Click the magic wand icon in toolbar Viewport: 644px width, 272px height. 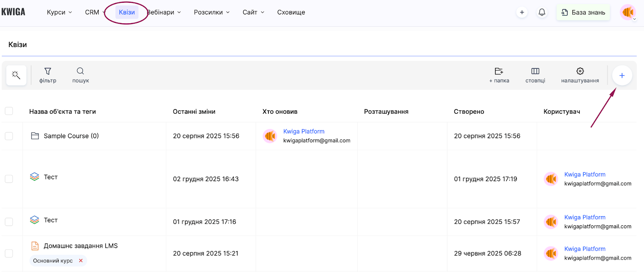[16, 75]
